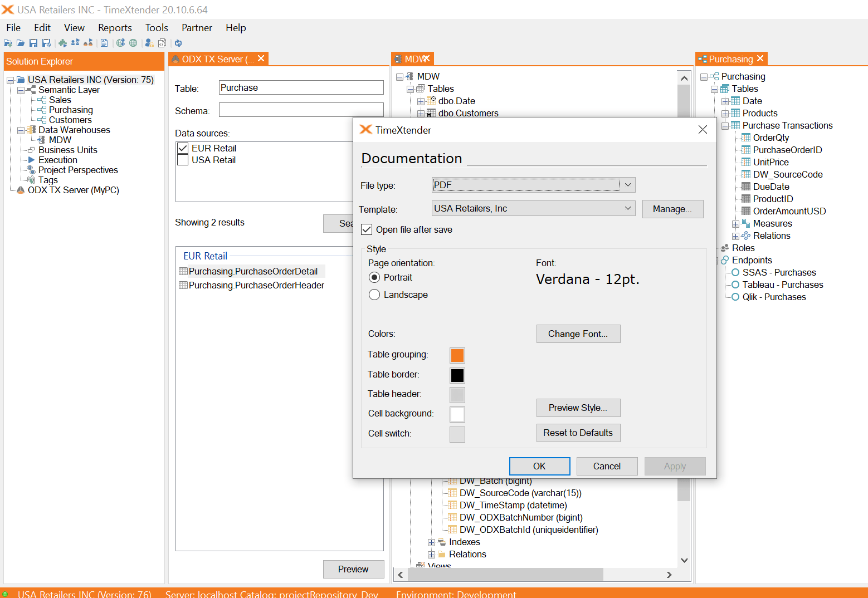
Task: Collapse Purchase Transactions in Purchasing tree
Action: coord(725,126)
